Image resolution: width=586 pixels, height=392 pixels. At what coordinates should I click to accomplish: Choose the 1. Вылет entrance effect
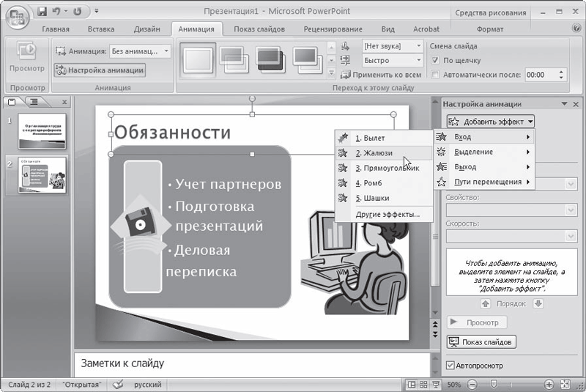point(383,138)
